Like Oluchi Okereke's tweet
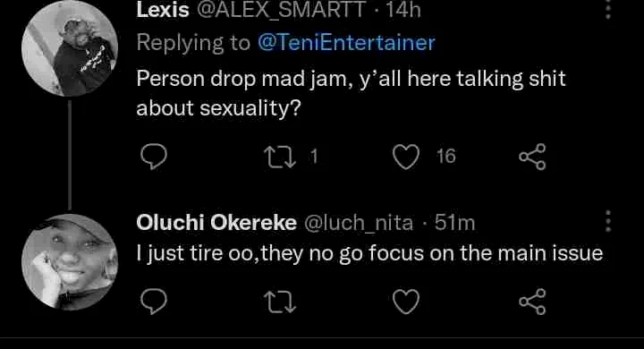 (406, 302)
